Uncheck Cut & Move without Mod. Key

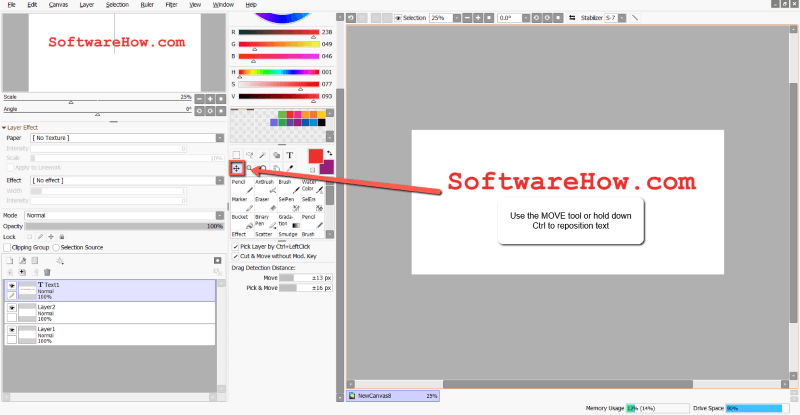click(235, 256)
